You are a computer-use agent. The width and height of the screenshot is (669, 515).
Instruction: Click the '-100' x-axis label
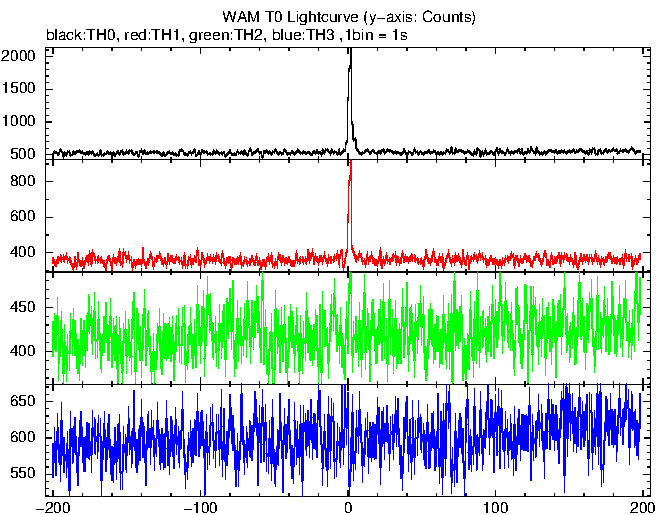pyautogui.click(x=200, y=507)
